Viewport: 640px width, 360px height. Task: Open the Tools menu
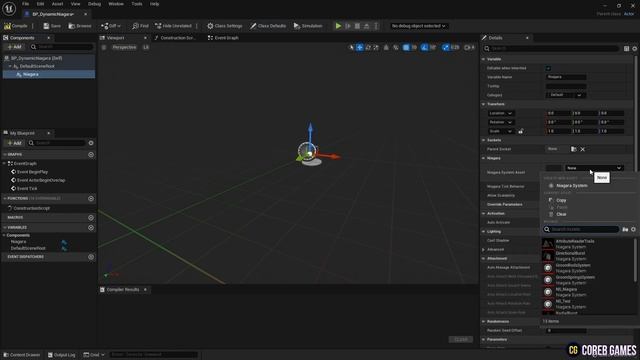tap(137, 4)
